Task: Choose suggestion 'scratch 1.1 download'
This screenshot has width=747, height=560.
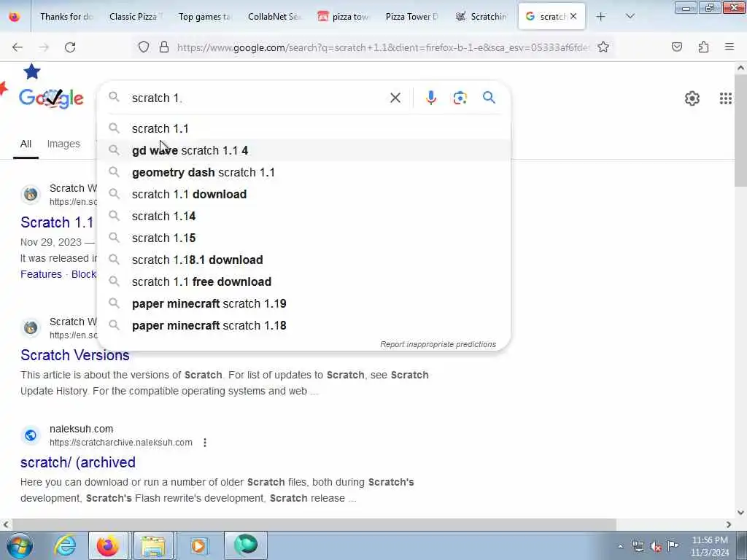Action: click(304, 194)
